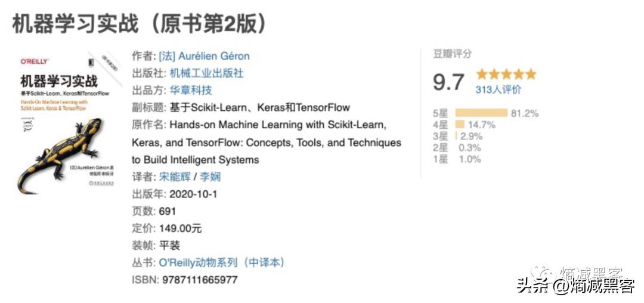Click the 9.7 rating score

tap(448, 82)
